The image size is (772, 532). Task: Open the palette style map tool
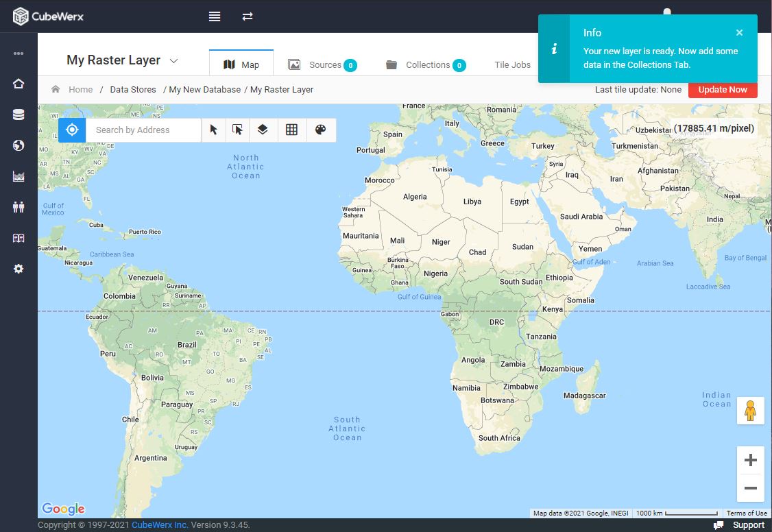point(320,130)
